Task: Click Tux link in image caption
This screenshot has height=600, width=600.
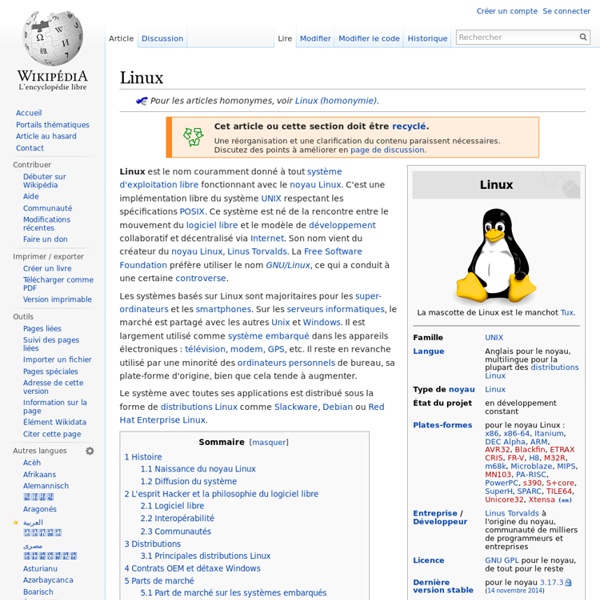Action: tap(567, 313)
